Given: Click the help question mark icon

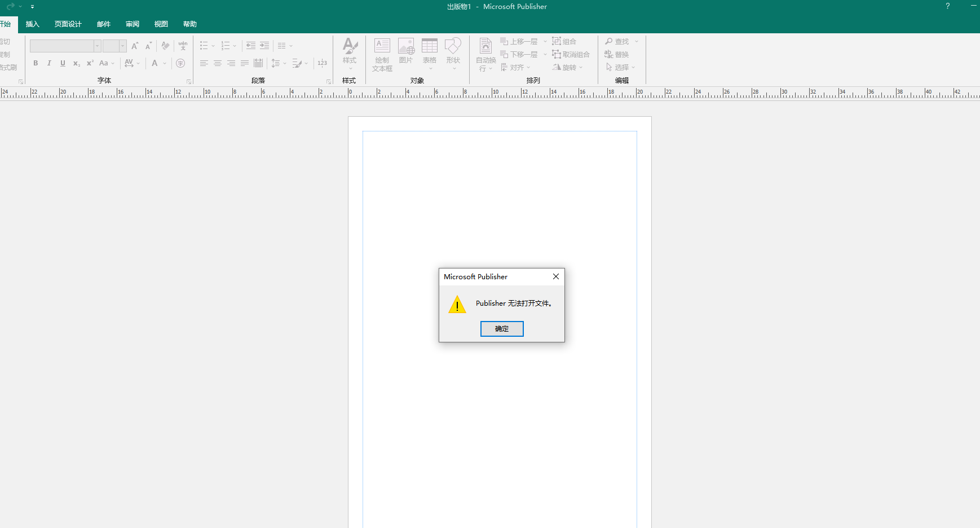Looking at the screenshot, I should click(948, 6).
